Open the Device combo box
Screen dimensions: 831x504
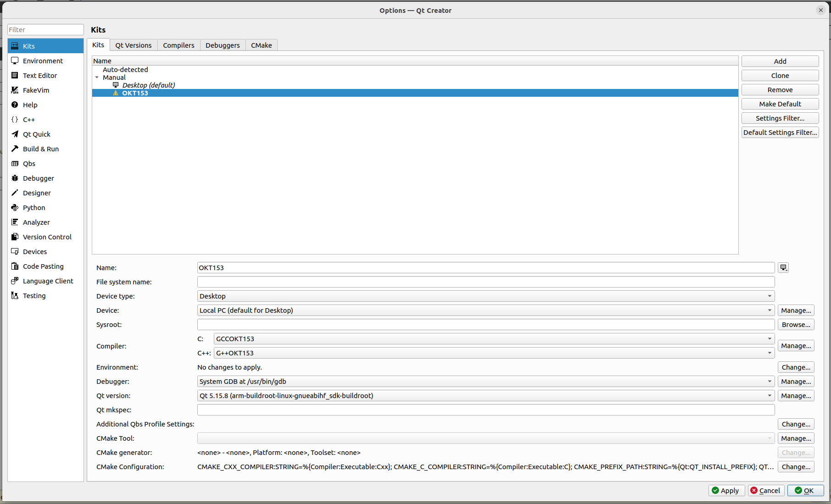[486, 310]
